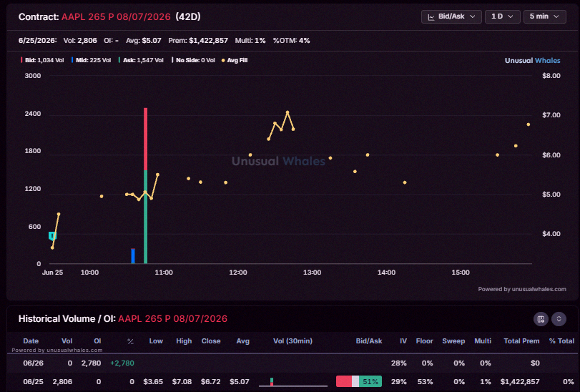The width and height of the screenshot is (580, 392).
Task: Click the 30min volume sparkline in 06/25 row
Action: pos(293,382)
